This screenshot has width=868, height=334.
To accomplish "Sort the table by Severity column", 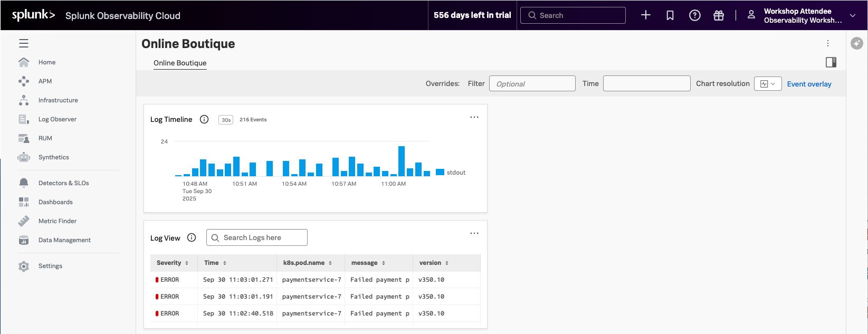I will [173, 263].
